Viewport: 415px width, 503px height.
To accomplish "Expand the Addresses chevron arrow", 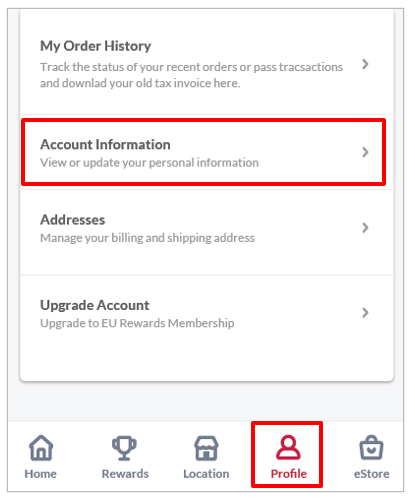I will point(366,228).
